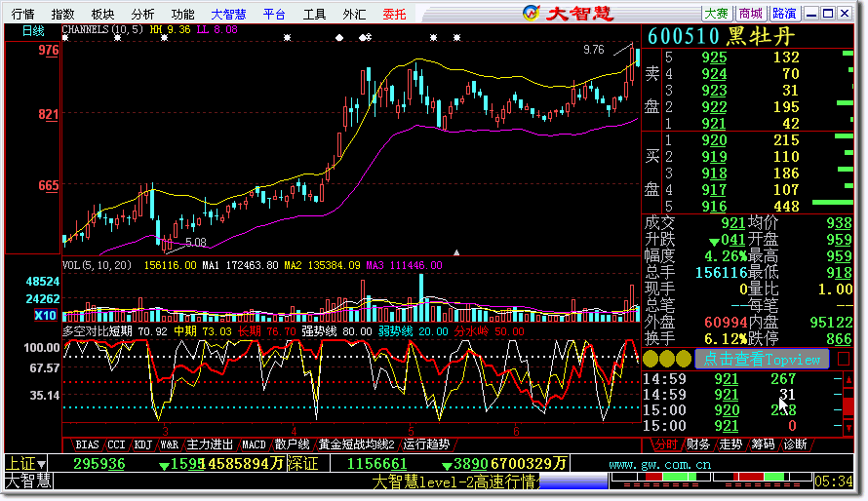The width and height of the screenshot is (868, 501).
Task: Open the 工具 menu
Action: (314, 14)
